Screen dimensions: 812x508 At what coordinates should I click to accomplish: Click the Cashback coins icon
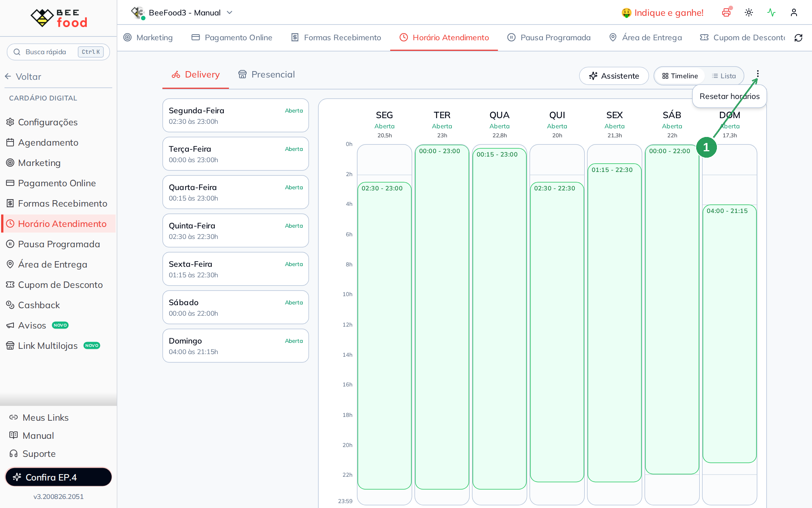[10, 305]
